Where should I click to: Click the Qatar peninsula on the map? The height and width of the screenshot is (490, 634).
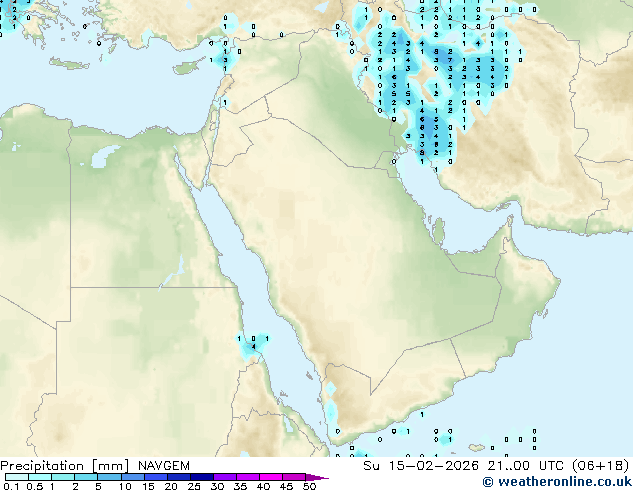click(x=439, y=232)
